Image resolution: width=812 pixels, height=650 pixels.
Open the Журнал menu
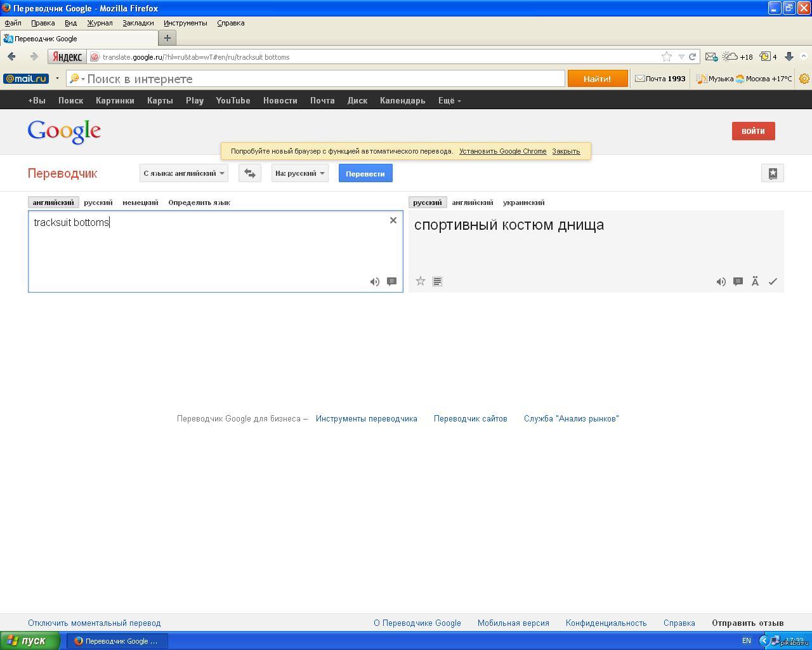point(100,23)
